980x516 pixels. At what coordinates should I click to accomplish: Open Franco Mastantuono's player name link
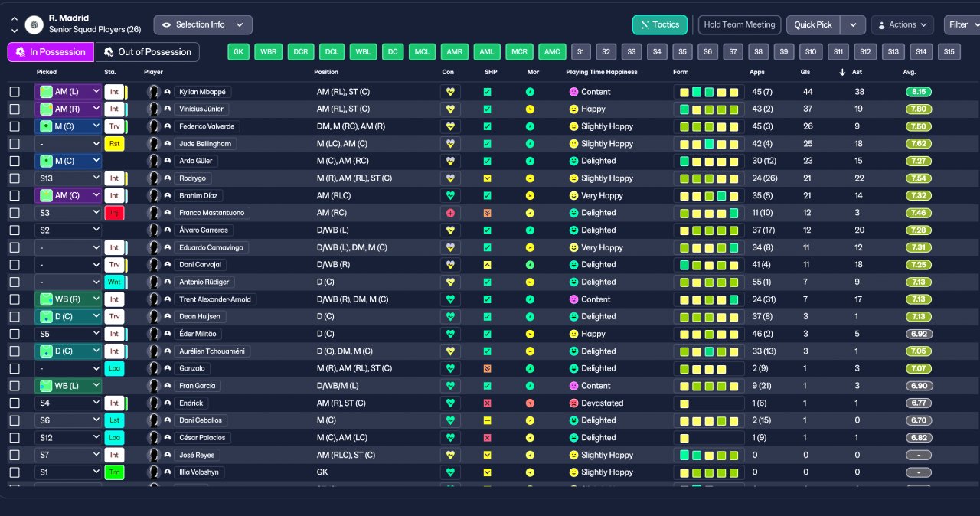pyautogui.click(x=211, y=213)
